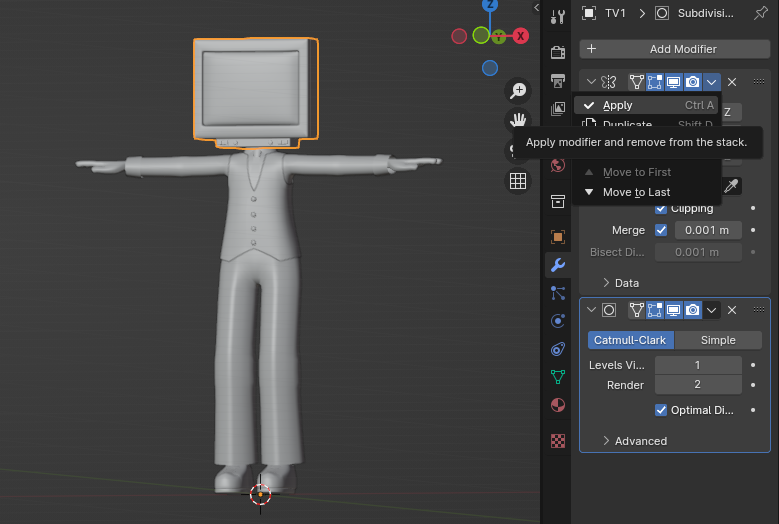Click the viewport pan hand gizmo
The height and width of the screenshot is (524, 779).
[x=518, y=120]
